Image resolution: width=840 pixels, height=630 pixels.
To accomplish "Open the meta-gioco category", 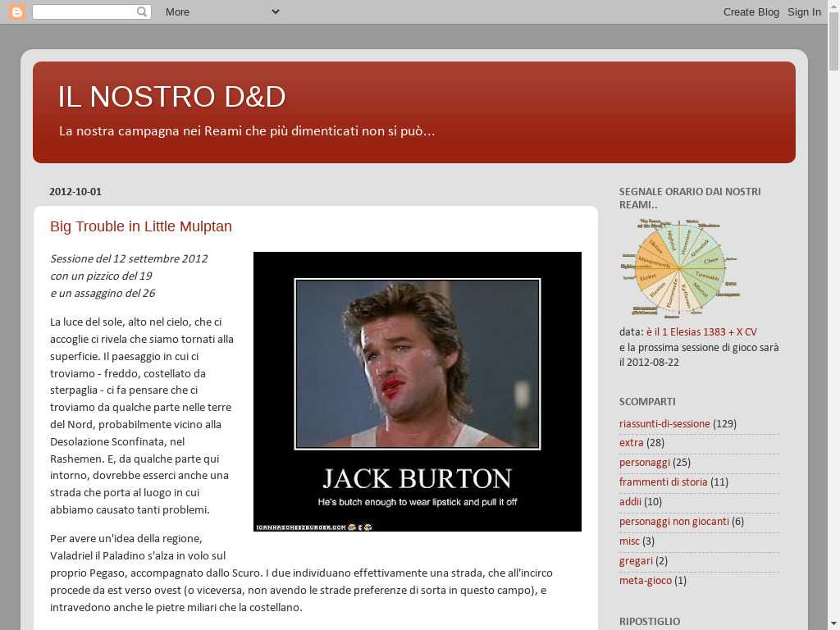I will pyautogui.click(x=645, y=581).
